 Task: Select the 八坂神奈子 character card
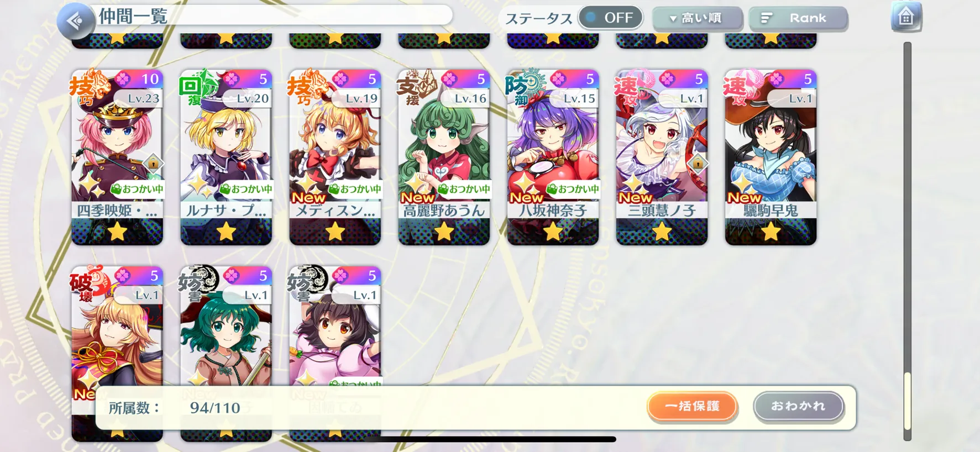(x=553, y=157)
